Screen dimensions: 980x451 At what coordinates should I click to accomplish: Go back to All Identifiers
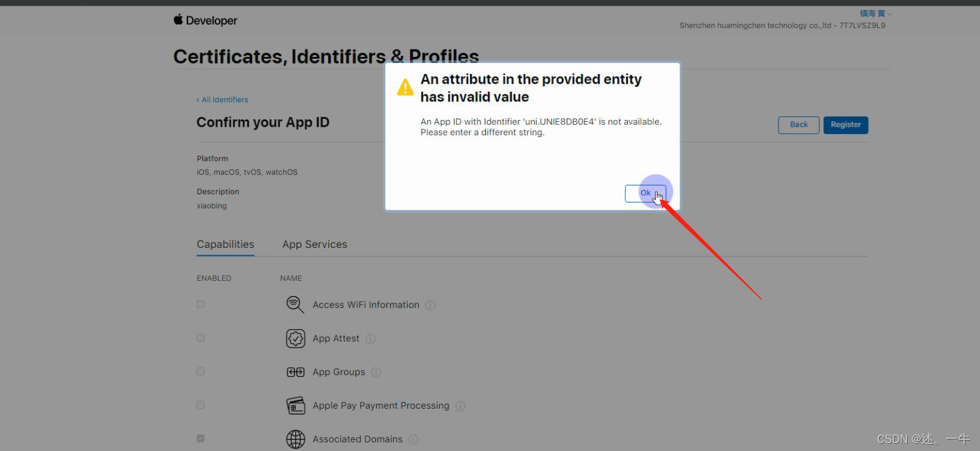click(222, 100)
